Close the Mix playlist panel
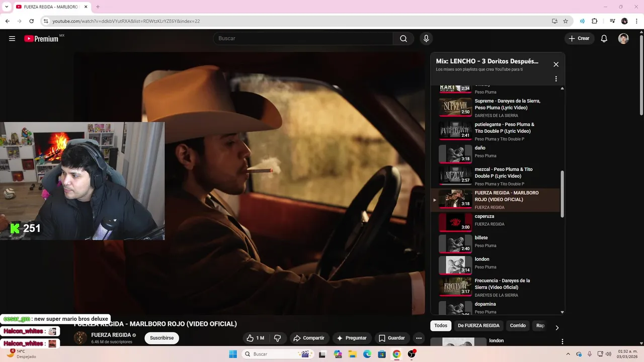This screenshot has width=644, height=362. coord(556,64)
